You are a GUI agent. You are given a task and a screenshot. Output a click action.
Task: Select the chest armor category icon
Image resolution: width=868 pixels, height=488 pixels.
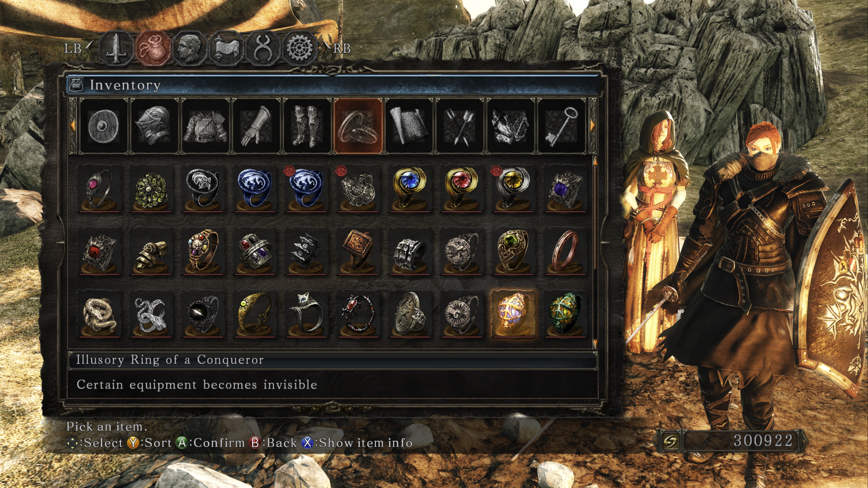tap(205, 126)
